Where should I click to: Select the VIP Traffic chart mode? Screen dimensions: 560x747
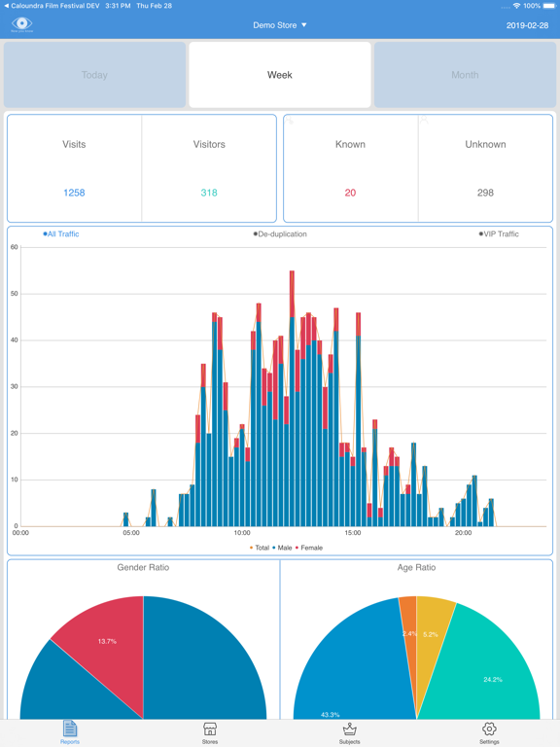(499, 233)
